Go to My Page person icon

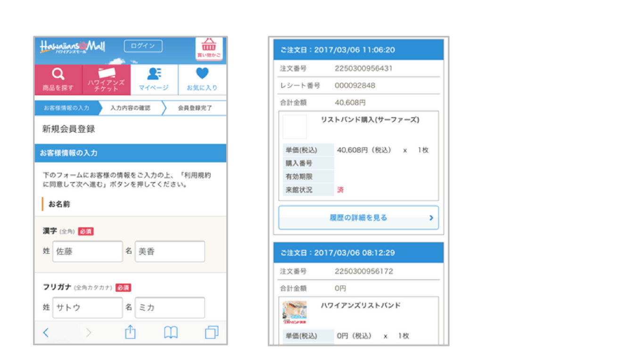click(154, 80)
